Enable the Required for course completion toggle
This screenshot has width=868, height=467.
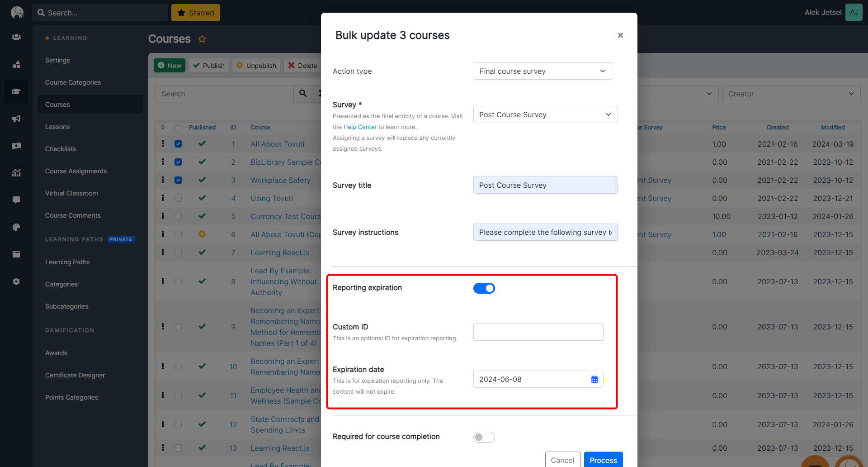484,437
